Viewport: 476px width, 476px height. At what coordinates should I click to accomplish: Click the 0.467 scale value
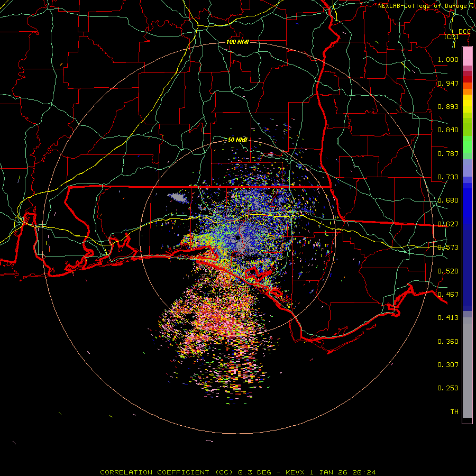coord(448,295)
